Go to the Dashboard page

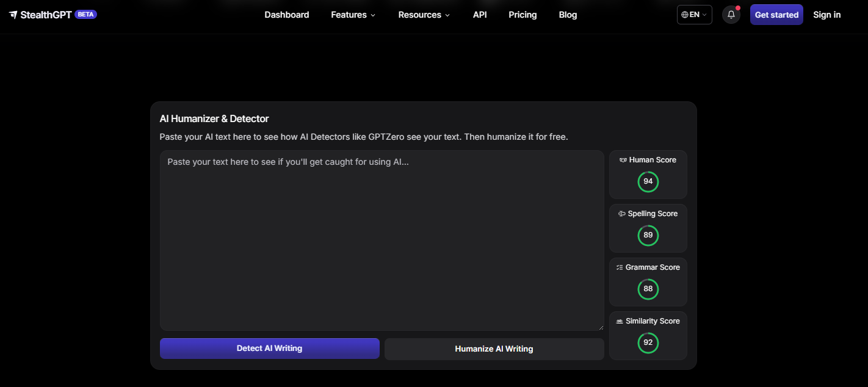coord(287,15)
